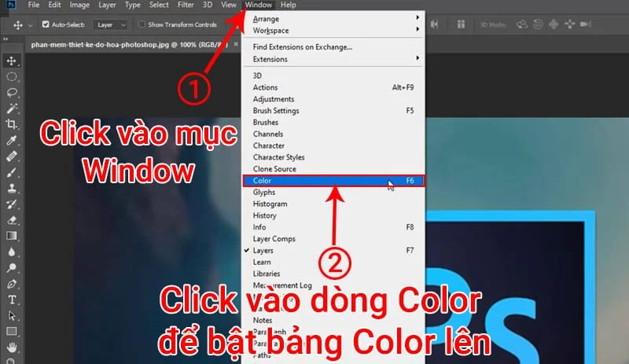Image resolution: width=629 pixels, height=364 pixels.
Task: Click the 3D camera zoom icon
Action: (x=586, y=24)
